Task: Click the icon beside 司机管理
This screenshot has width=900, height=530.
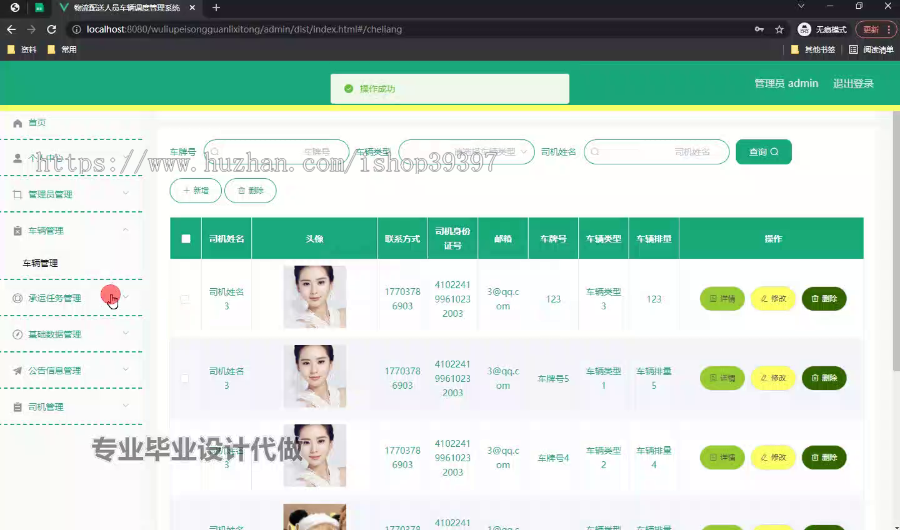Action: pos(18,407)
